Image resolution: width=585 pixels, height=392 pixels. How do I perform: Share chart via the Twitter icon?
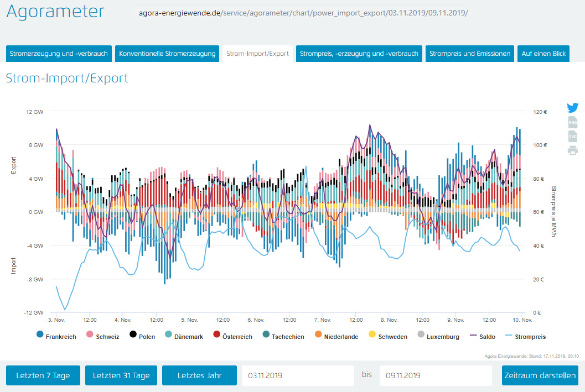click(x=573, y=107)
